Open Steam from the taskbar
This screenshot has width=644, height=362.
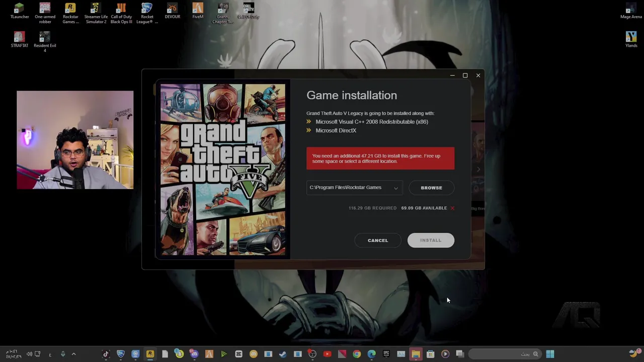[x=283, y=354]
